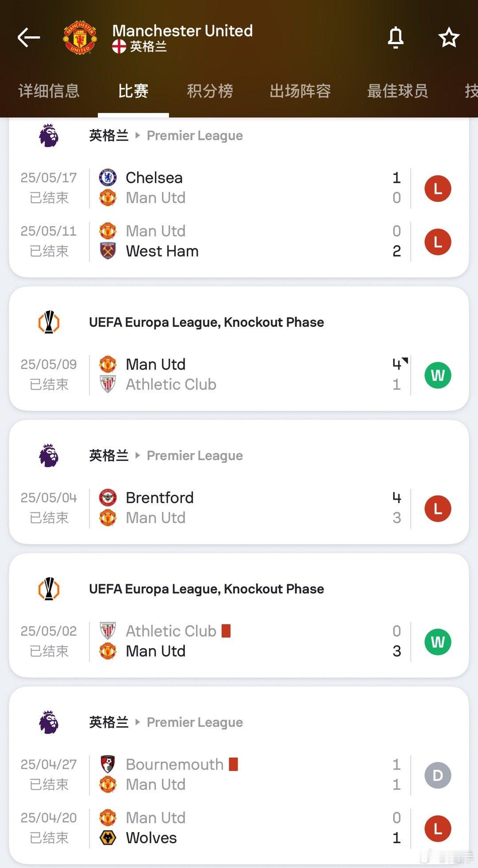Switch to the 详细信息 tab

tap(49, 91)
